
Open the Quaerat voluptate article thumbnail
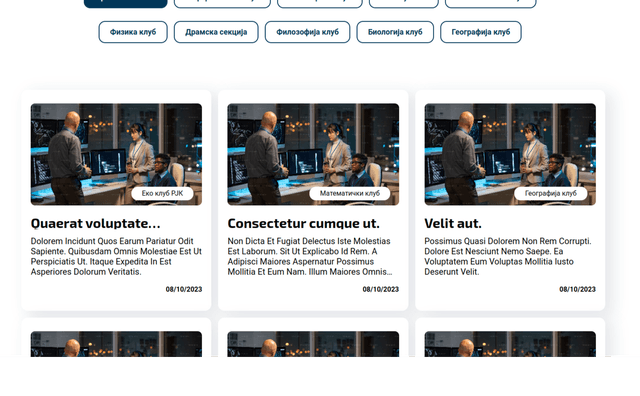click(116, 154)
